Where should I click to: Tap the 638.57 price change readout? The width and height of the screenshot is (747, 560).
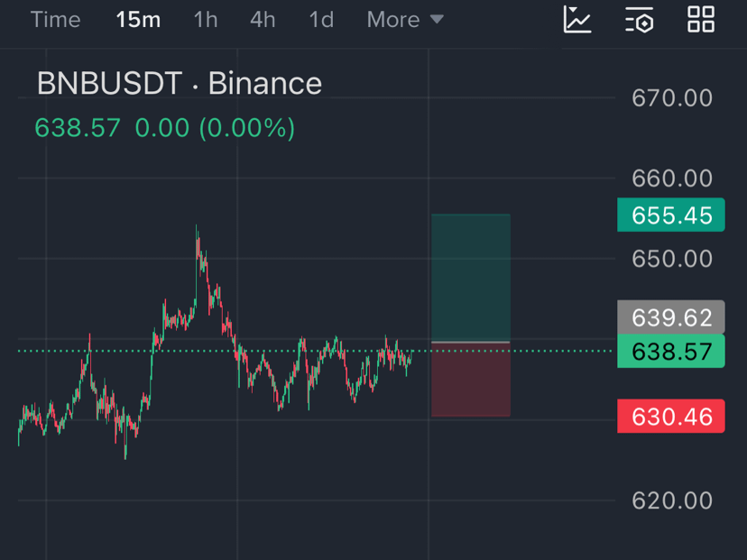click(165, 128)
